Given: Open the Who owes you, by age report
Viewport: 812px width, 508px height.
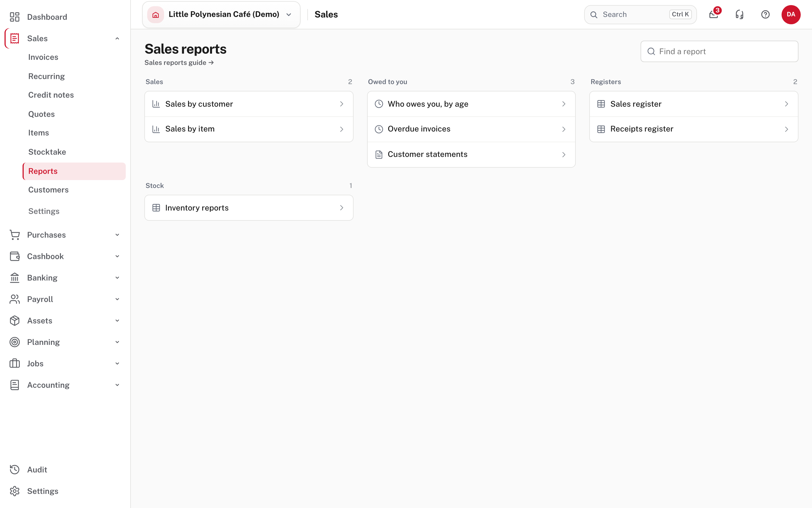Looking at the screenshot, I should click(x=471, y=104).
